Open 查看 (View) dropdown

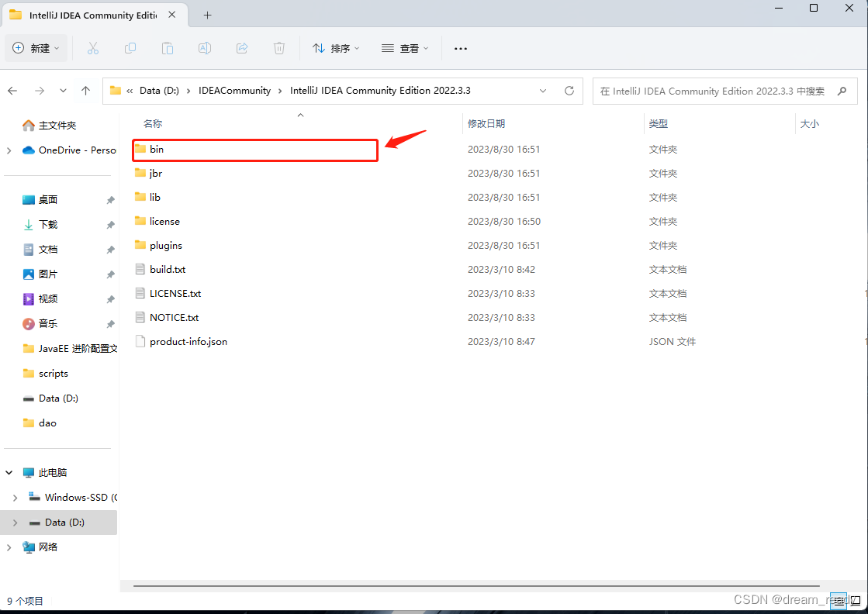click(x=405, y=49)
